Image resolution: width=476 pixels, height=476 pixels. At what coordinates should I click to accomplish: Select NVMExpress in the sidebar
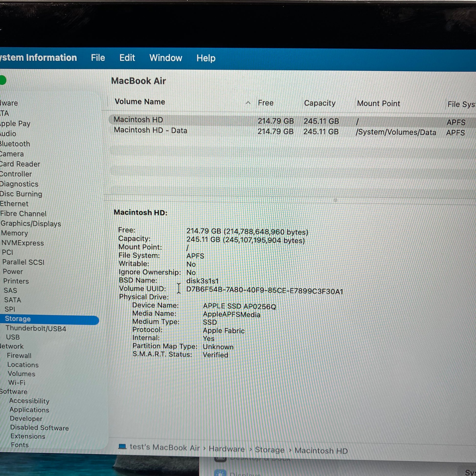23,243
